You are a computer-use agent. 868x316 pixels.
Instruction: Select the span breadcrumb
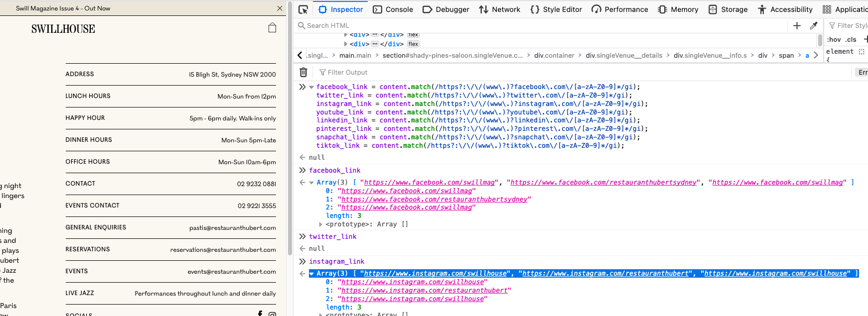tap(786, 55)
